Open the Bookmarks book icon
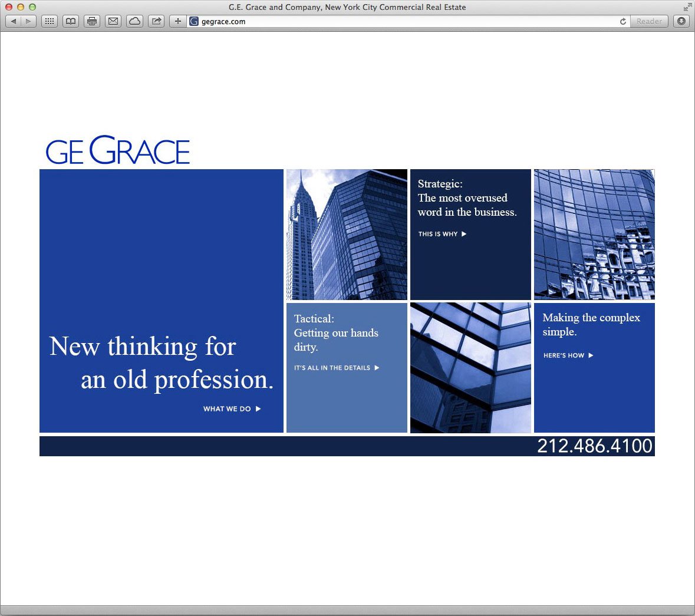The width and height of the screenshot is (695, 616). tap(71, 21)
